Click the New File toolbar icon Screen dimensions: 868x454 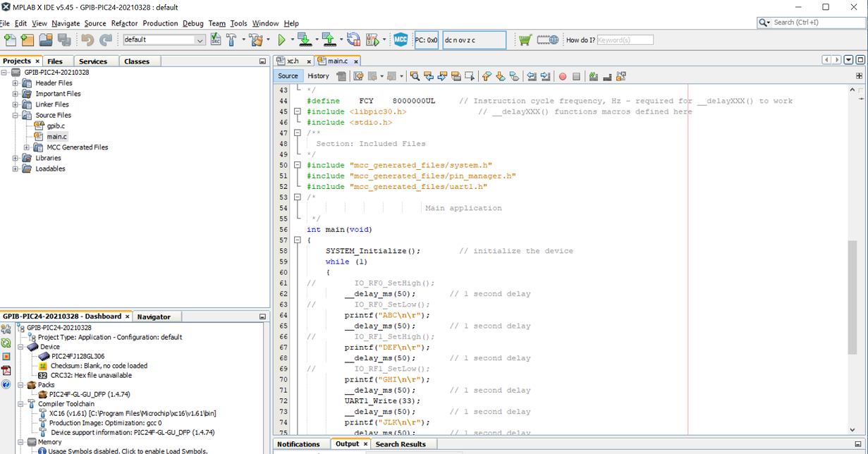(x=10, y=40)
